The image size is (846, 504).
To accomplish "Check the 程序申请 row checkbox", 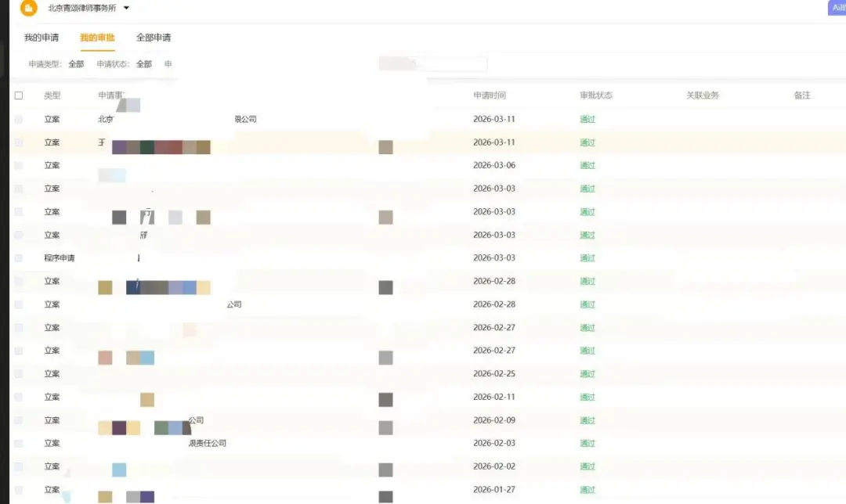I will pos(19,258).
